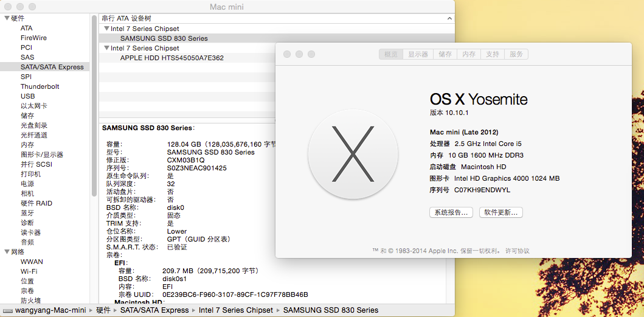Select Thunderbolt in the sidebar
This screenshot has height=317, width=644.
pyautogui.click(x=40, y=86)
